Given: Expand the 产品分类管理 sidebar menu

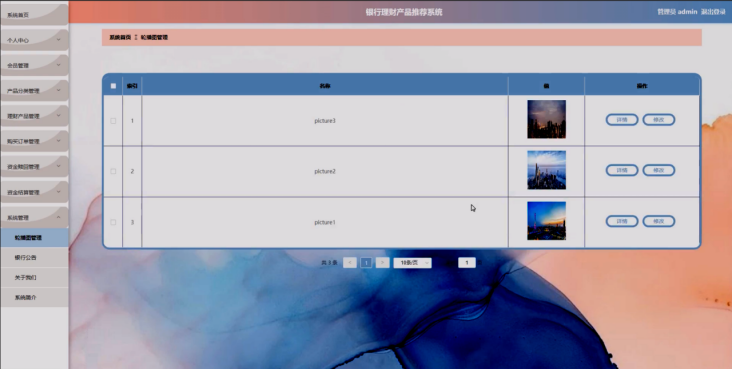Looking at the screenshot, I should click(34, 91).
